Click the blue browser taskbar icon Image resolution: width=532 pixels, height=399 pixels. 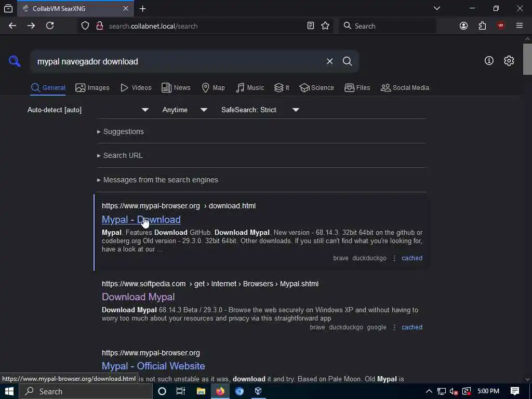[x=240, y=391]
